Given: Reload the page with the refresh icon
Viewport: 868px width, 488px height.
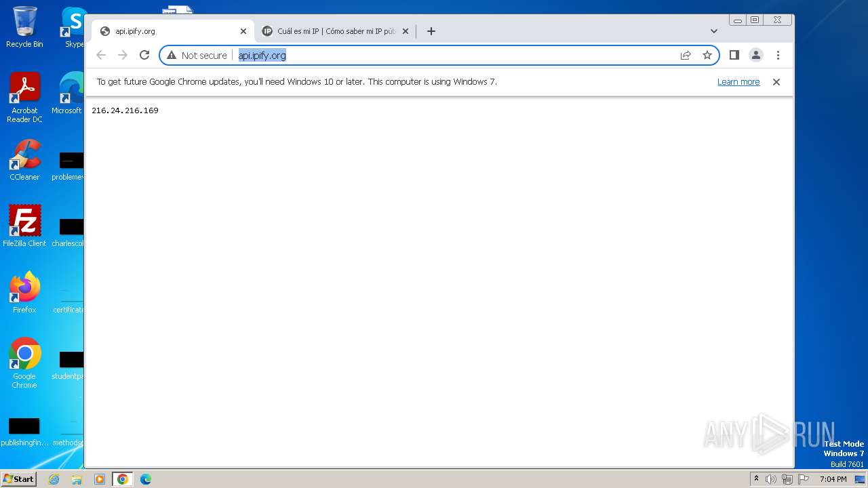Looking at the screenshot, I should click(144, 55).
